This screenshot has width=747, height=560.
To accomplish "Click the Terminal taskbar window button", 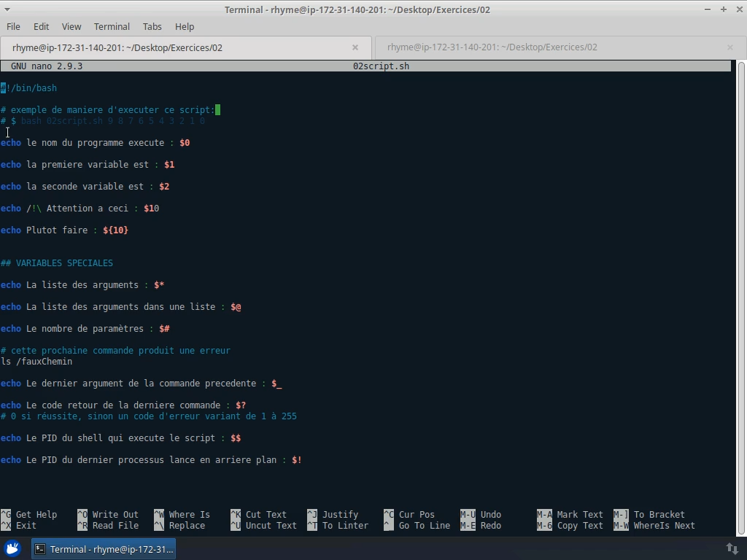I will coord(104,549).
